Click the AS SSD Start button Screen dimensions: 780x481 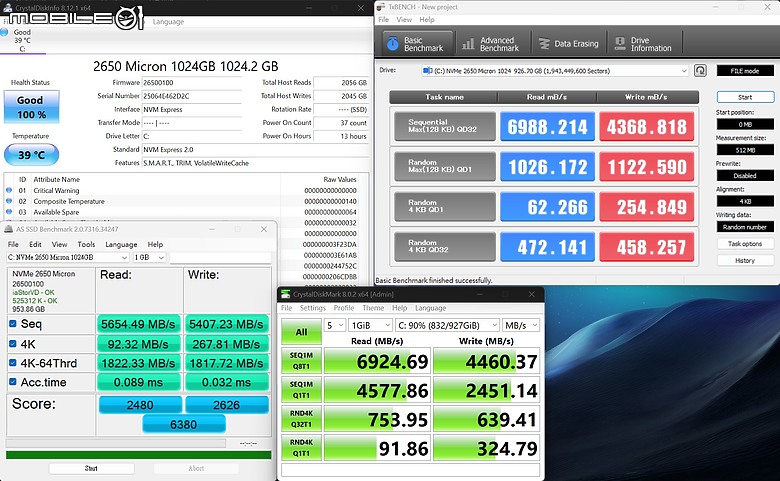(91, 468)
